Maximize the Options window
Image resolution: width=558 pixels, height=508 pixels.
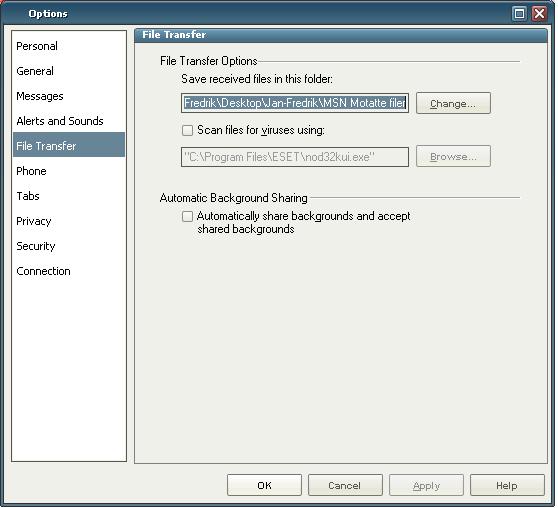tap(519, 14)
